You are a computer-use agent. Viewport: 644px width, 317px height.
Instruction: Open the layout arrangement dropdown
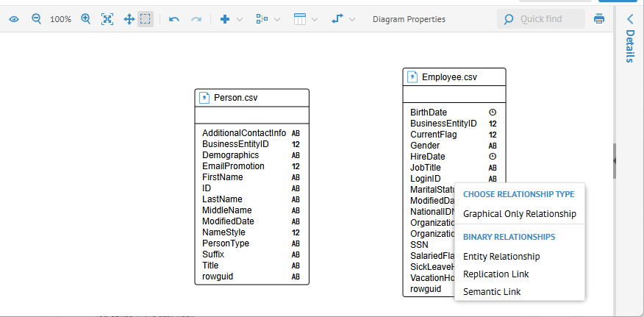point(268,19)
